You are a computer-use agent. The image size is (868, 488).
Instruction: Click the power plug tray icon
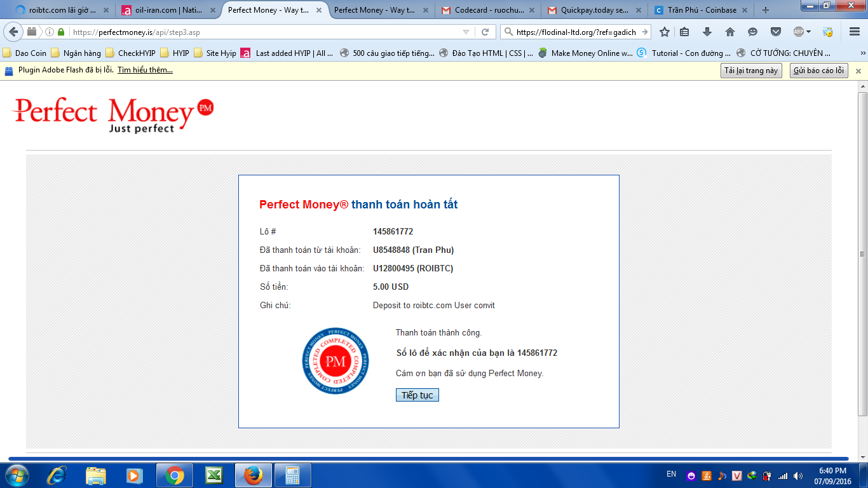767,475
